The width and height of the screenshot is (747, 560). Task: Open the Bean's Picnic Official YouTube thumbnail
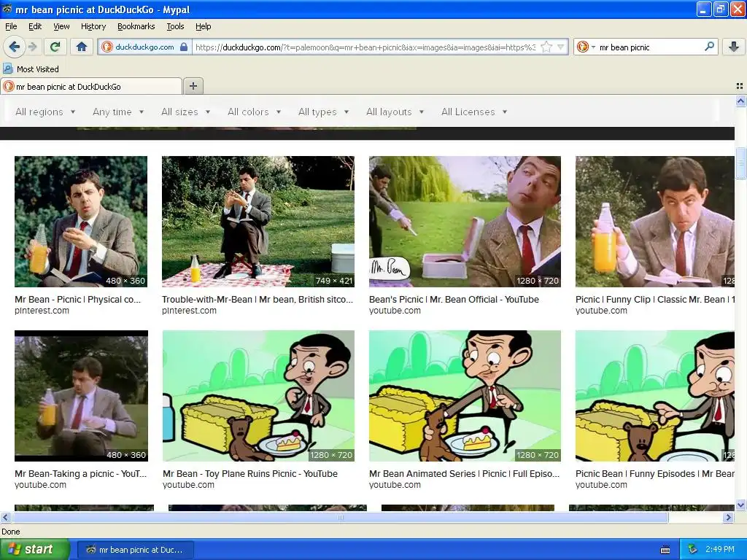[465, 222]
